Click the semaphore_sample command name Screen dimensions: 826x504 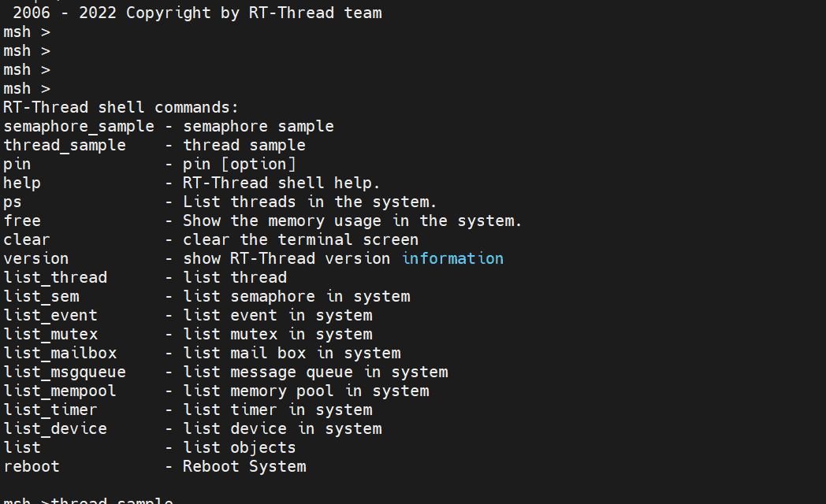(79, 126)
